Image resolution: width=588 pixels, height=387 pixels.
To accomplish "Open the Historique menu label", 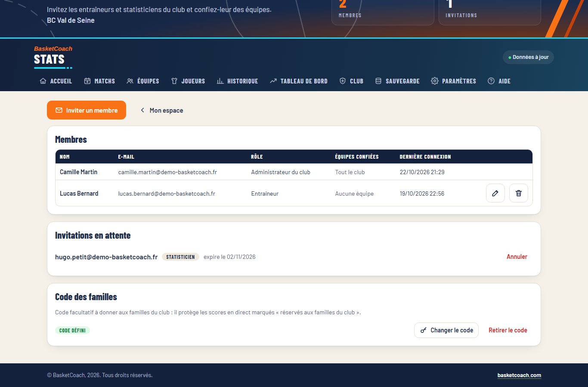I will 243,81.
